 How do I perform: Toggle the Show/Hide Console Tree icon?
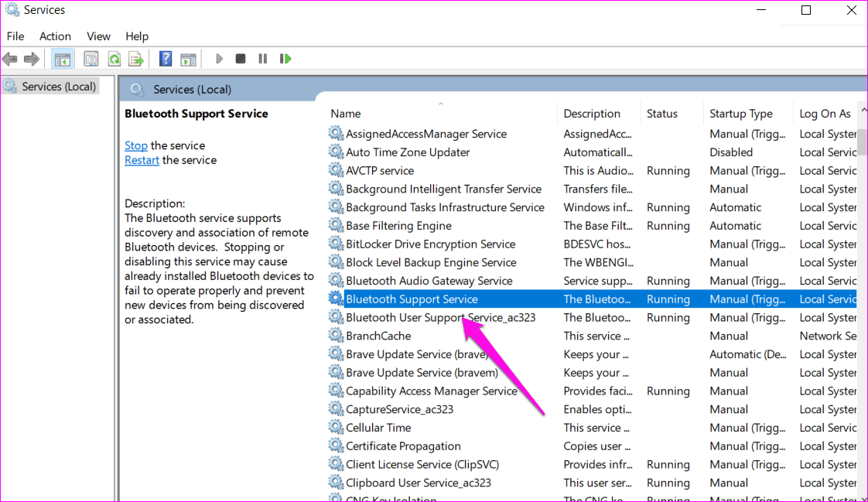62,59
